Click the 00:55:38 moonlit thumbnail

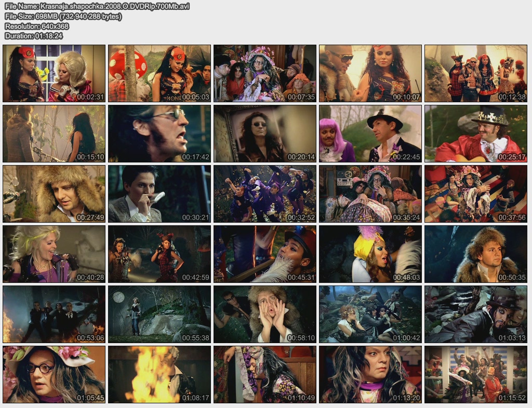coord(159,314)
